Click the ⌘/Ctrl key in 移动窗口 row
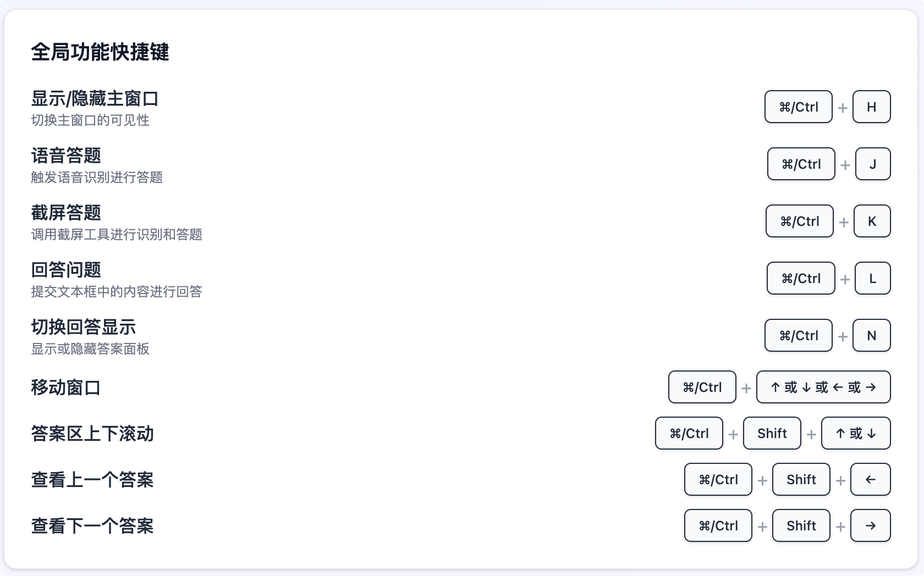This screenshot has width=924, height=576. coord(702,387)
